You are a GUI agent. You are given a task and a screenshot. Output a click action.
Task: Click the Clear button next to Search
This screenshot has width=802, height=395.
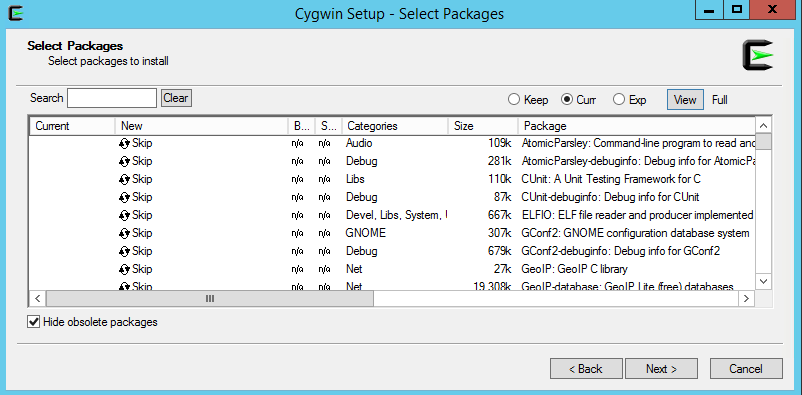point(176,98)
